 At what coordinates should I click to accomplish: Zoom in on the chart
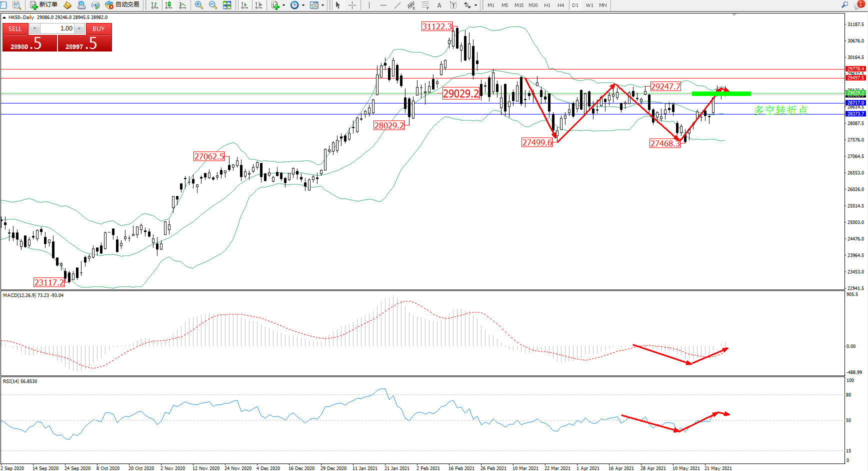(x=199, y=5)
